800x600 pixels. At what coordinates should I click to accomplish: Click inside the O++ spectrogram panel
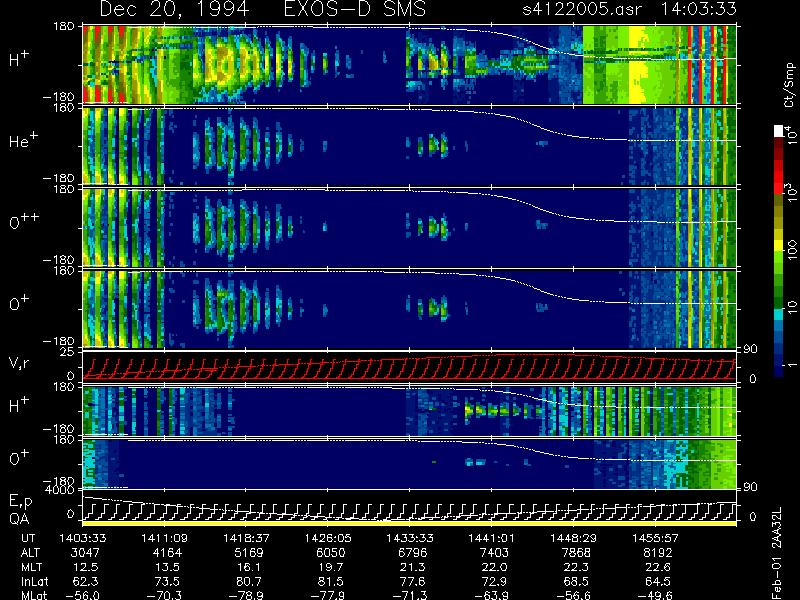(x=410, y=228)
